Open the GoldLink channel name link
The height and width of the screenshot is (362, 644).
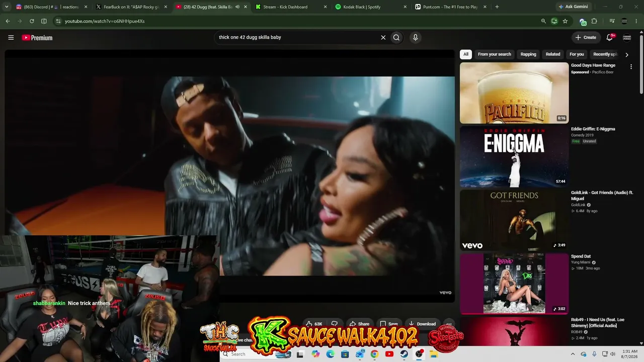578,205
